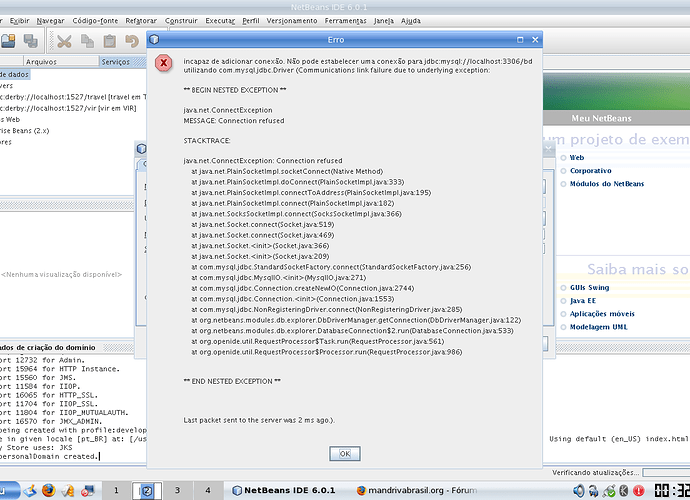Open the Ajuda menu
690x500 pixels.
(411, 21)
